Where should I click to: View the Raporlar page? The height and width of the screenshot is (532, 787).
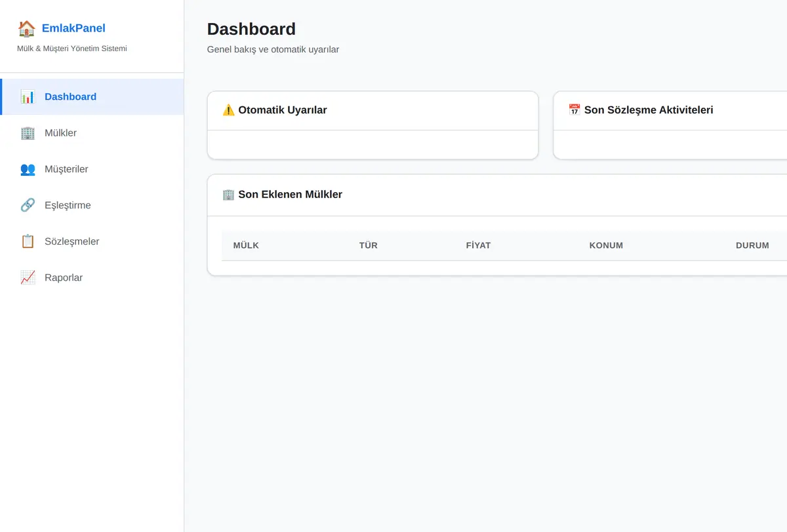tap(92, 277)
